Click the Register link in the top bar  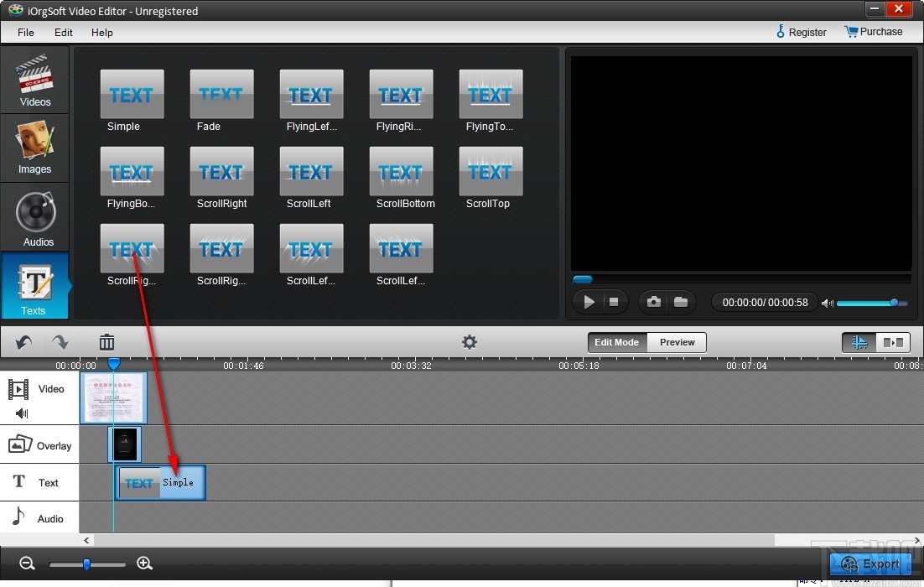[807, 32]
